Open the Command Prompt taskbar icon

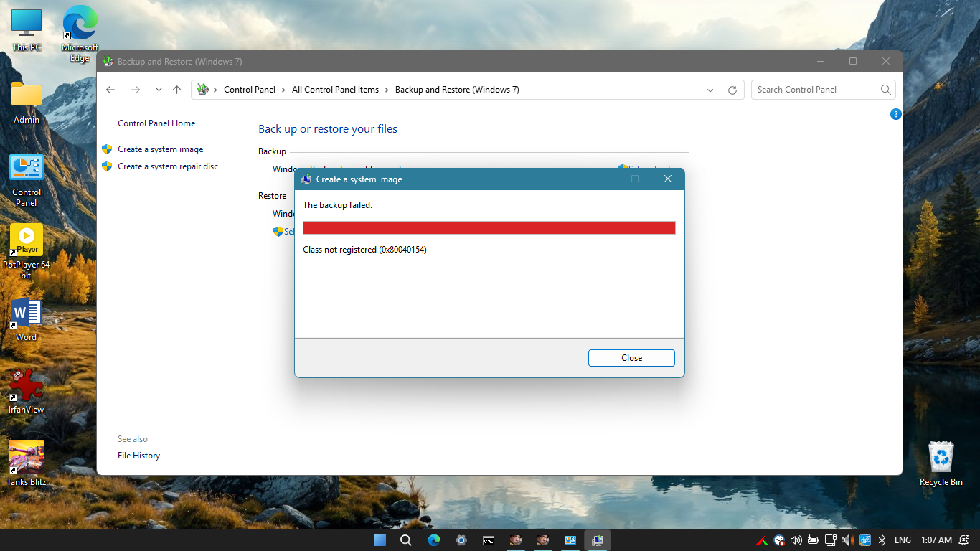pos(488,540)
